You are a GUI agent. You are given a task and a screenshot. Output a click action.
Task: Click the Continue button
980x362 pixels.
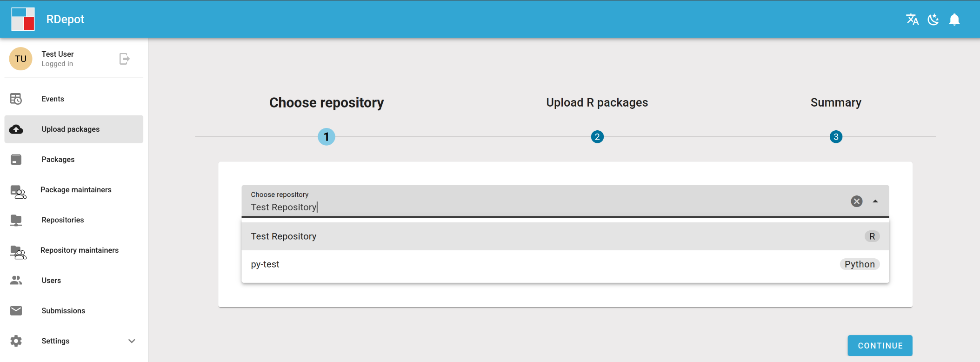pos(880,346)
